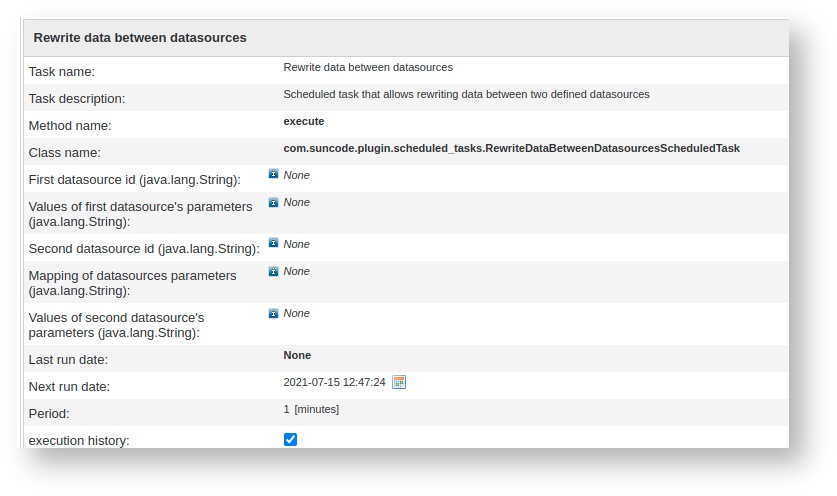Click the None value of First datasource id
Viewport: 837px width, 496px height.
click(296, 175)
